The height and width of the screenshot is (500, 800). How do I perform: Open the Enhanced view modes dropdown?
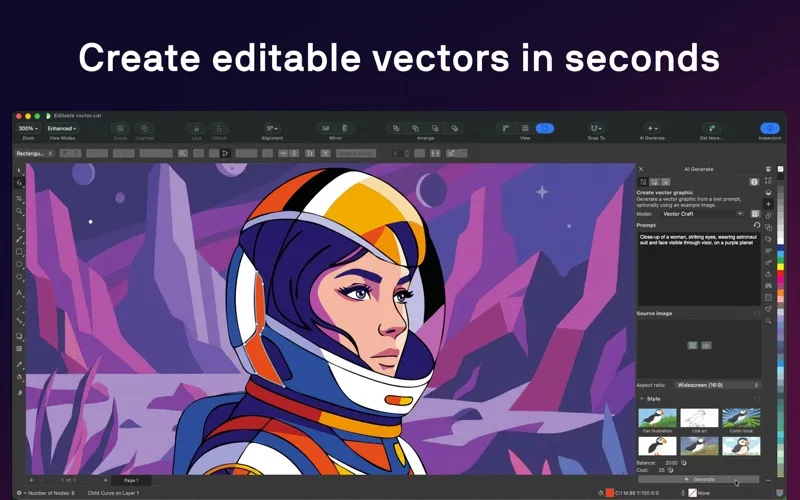click(x=62, y=129)
